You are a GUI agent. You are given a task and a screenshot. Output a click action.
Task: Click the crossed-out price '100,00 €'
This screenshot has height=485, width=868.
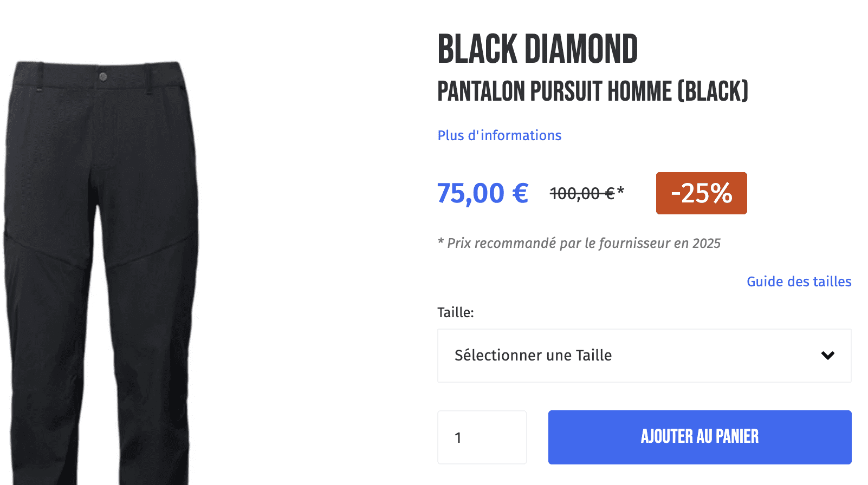(581, 192)
